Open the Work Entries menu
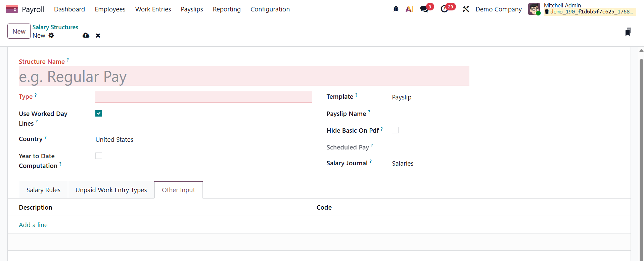Image resolution: width=644 pixels, height=261 pixels. point(153,9)
